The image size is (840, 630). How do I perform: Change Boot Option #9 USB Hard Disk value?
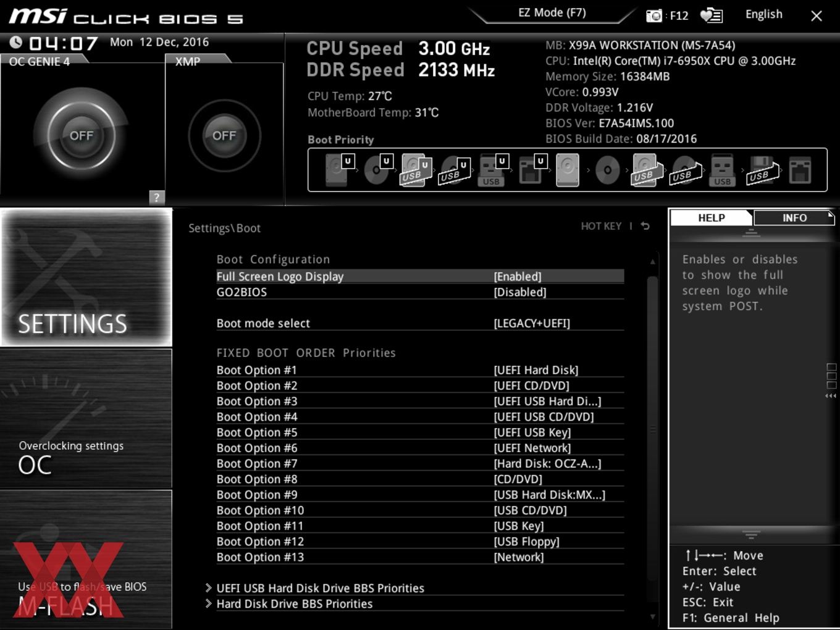tap(550, 495)
